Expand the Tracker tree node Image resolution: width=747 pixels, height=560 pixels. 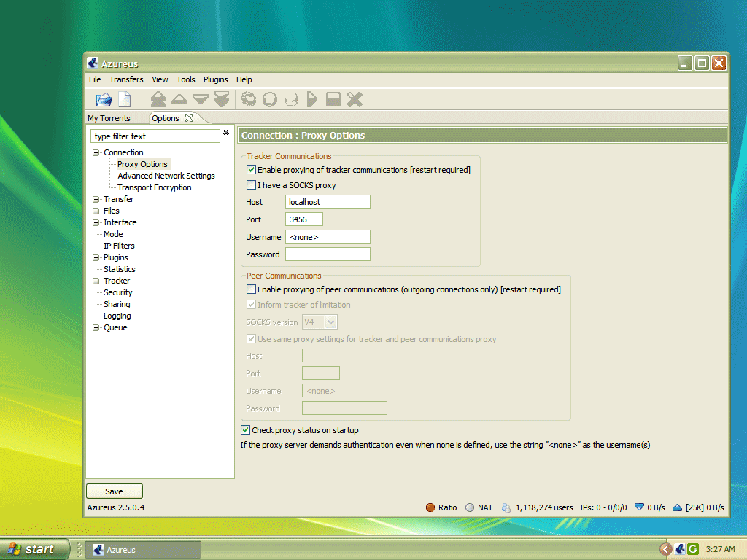point(96,281)
